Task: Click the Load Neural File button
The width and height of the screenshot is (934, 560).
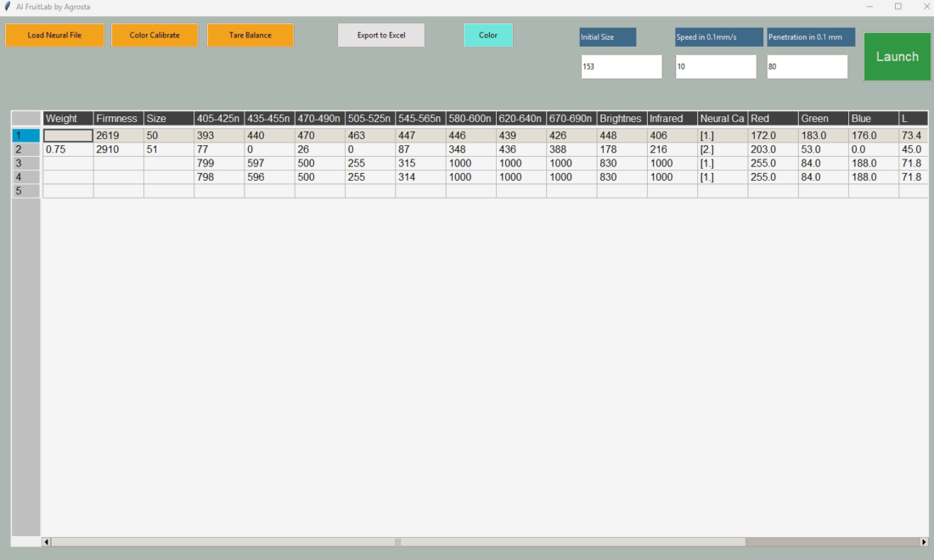Action: click(54, 36)
